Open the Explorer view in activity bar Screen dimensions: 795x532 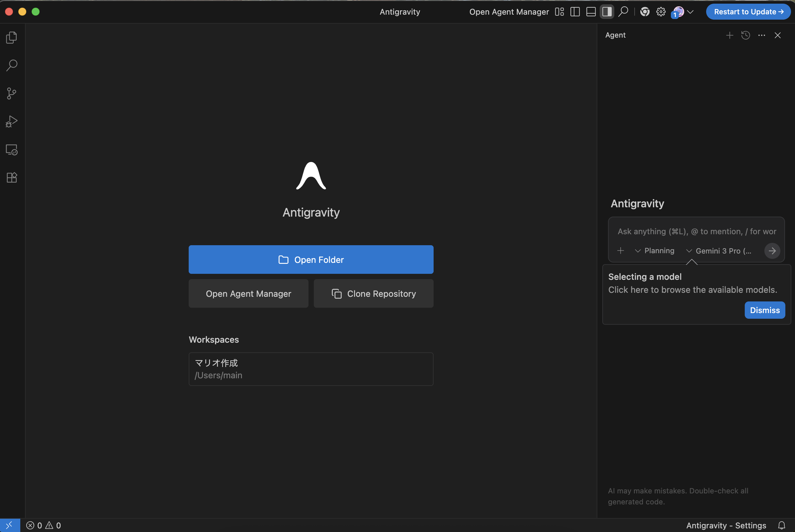12,37
